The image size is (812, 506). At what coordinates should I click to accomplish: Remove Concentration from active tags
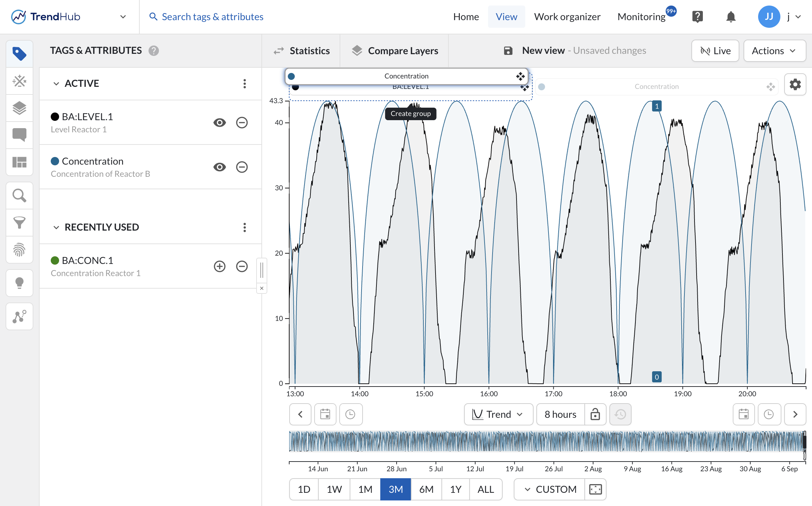(x=242, y=167)
